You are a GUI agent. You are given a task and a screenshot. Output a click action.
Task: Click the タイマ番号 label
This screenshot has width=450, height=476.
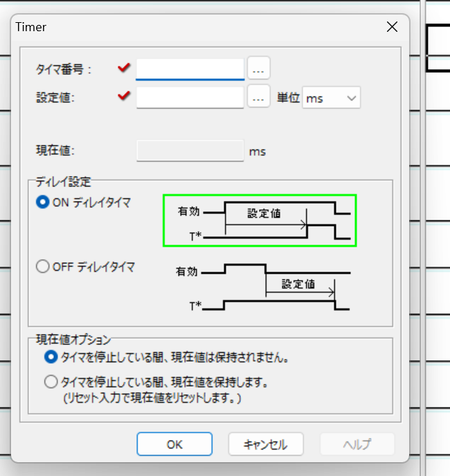[x=64, y=69]
